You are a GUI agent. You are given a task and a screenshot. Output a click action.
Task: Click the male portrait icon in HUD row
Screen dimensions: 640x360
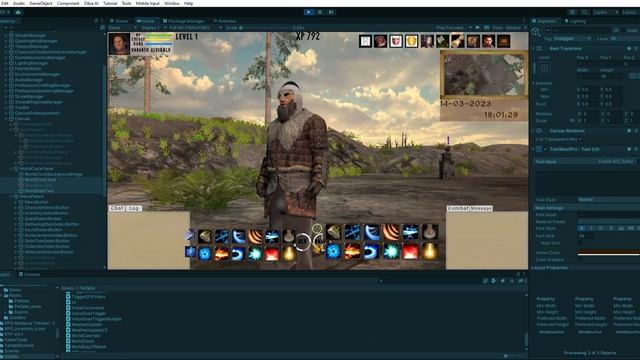(488, 41)
